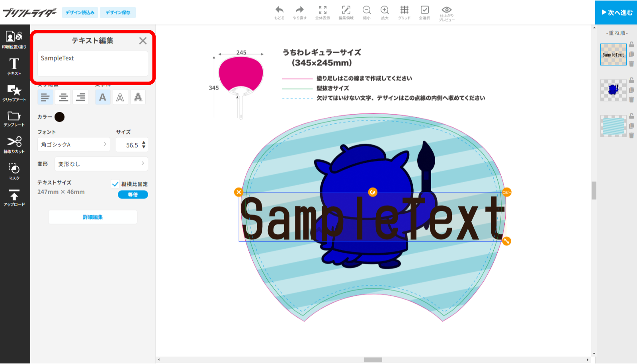Select the マスク mask tool
This screenshot has height=364, width=637.
coord(14,171)
